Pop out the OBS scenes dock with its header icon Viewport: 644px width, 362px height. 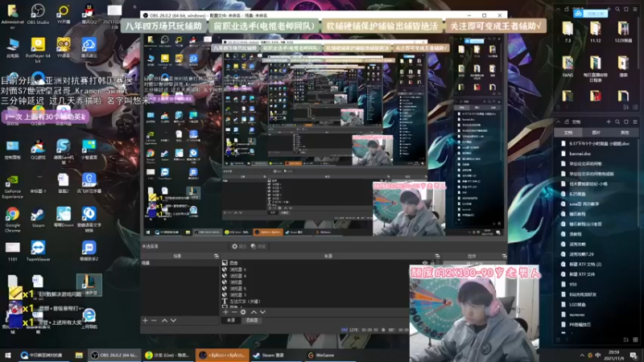pos(217,256)
